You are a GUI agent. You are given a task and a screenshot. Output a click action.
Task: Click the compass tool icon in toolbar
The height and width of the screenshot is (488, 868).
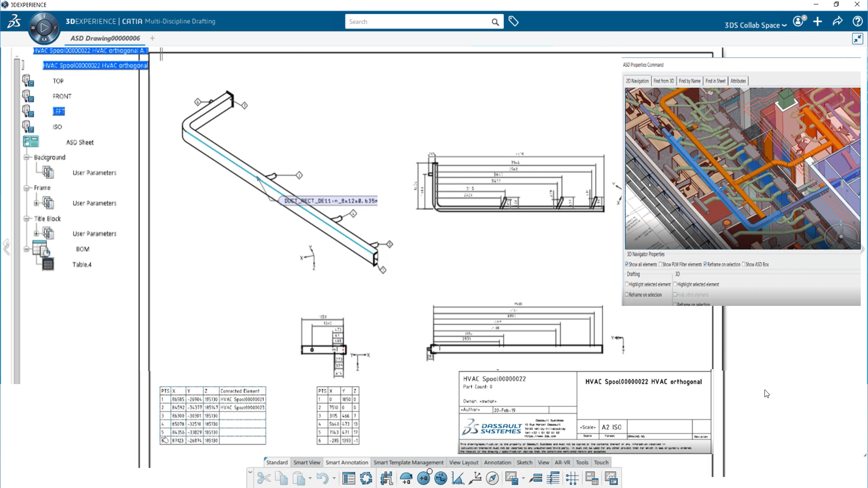[x=492, y=478]
